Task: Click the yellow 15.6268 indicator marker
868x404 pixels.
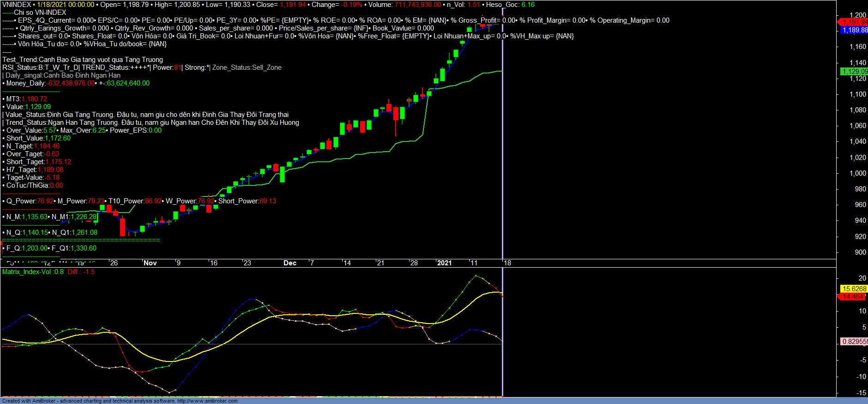Action: click(x=854, y=289)
